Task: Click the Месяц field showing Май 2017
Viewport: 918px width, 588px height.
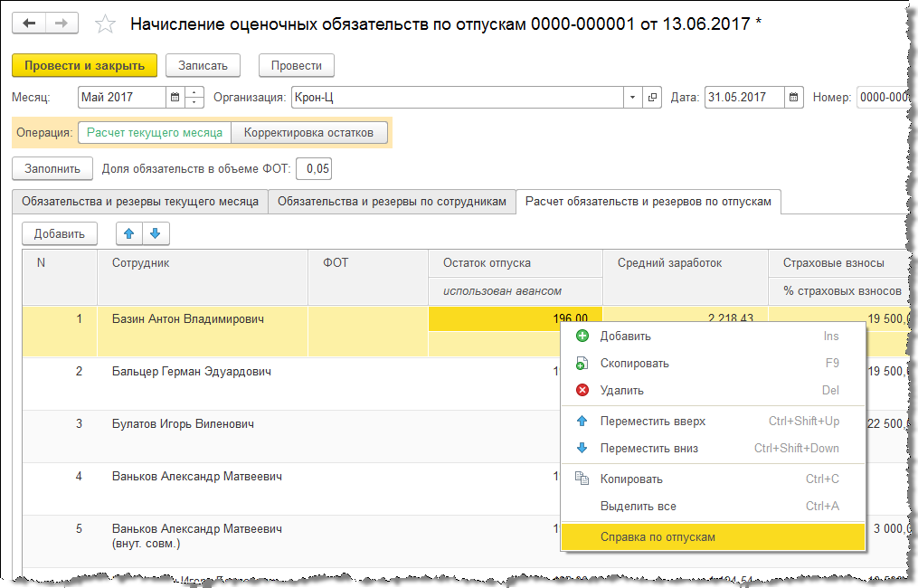Action: pyautogui.click(x=122, y=97)
